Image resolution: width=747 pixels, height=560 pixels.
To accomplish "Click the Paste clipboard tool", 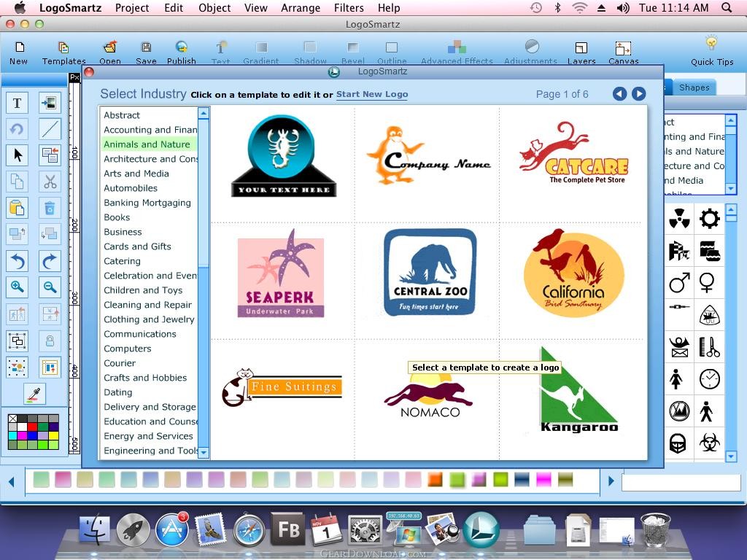I will pyautogui.click(x=18, y=208).
